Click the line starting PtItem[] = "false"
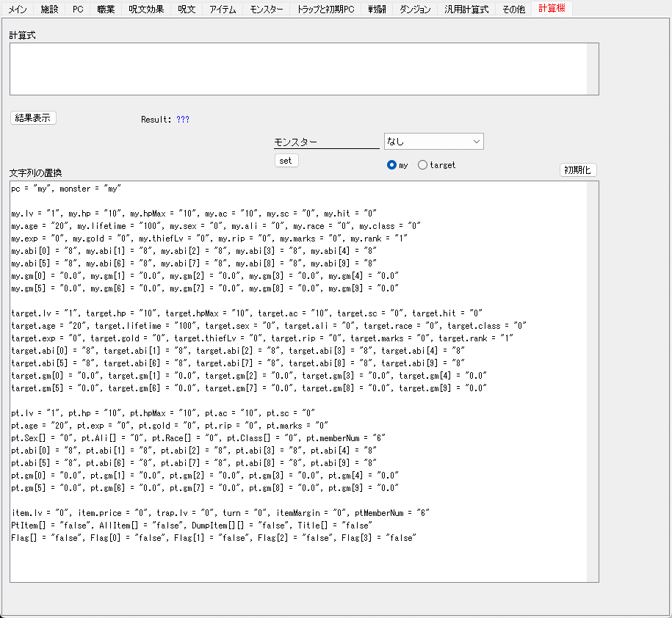 pos(192,526)
